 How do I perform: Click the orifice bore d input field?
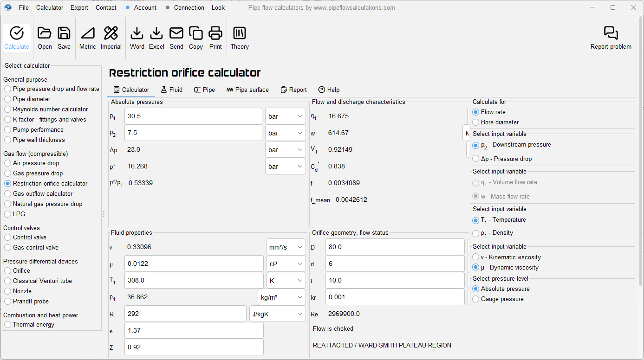[395, 264]
